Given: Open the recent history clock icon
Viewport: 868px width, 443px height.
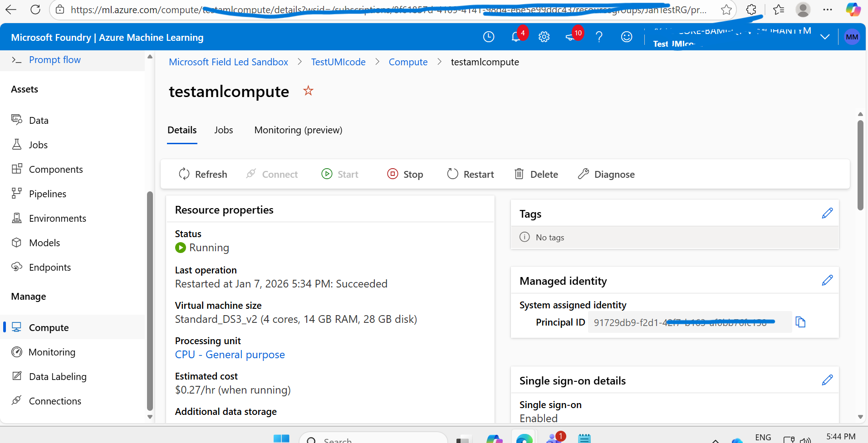Looking at the screenshot, I should click(x=489, y=37).
